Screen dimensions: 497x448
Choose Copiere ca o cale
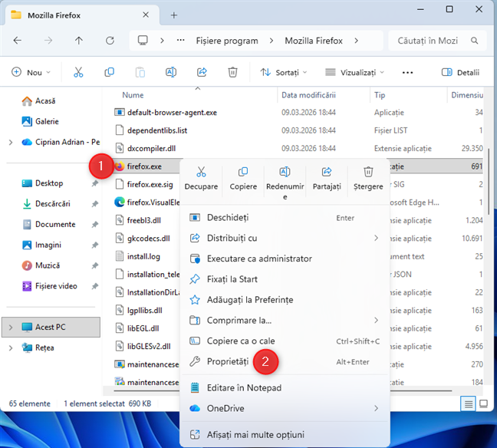[x=285, y=341]
